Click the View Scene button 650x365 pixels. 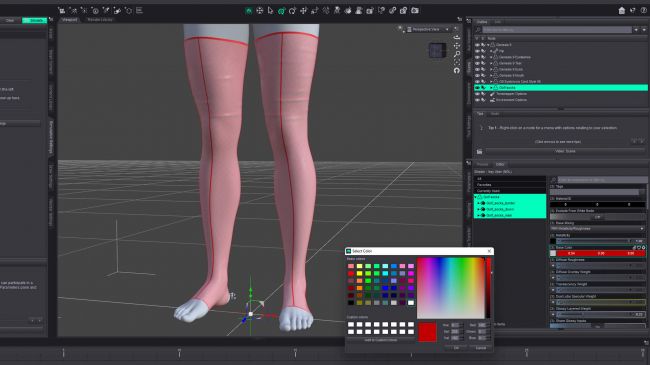(565, 151)
